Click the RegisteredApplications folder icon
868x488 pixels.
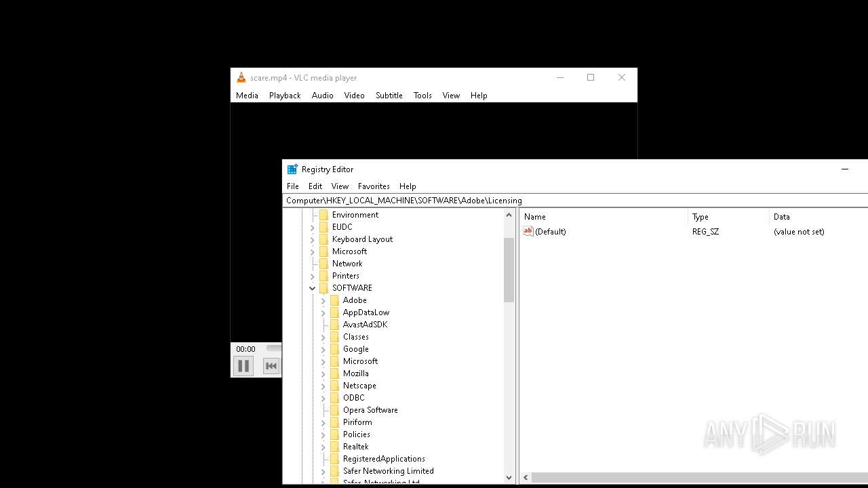[334, 459]
